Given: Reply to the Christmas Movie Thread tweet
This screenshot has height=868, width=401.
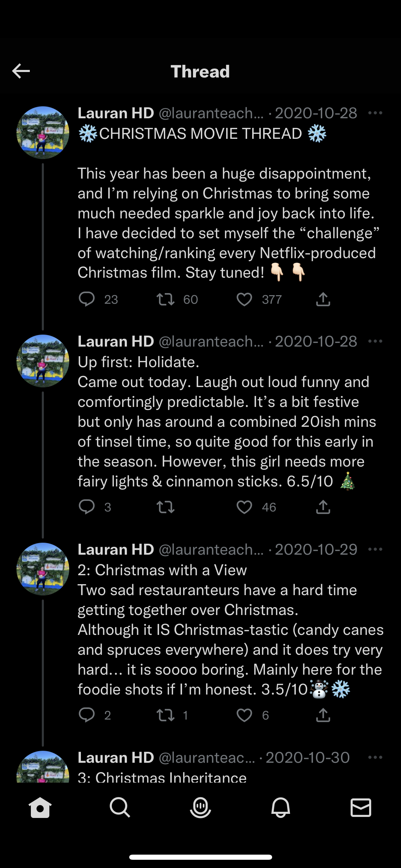Looking at the screenshot, I should 87,299.
